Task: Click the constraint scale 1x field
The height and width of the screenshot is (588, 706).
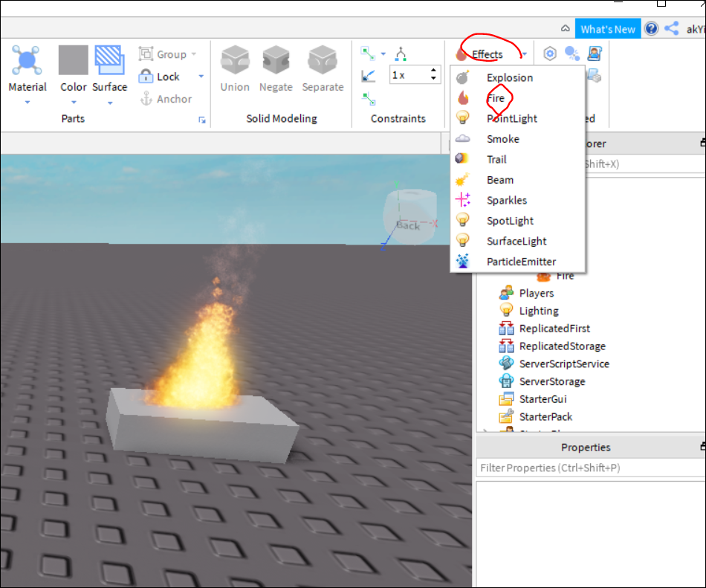Action: (410, 75)
